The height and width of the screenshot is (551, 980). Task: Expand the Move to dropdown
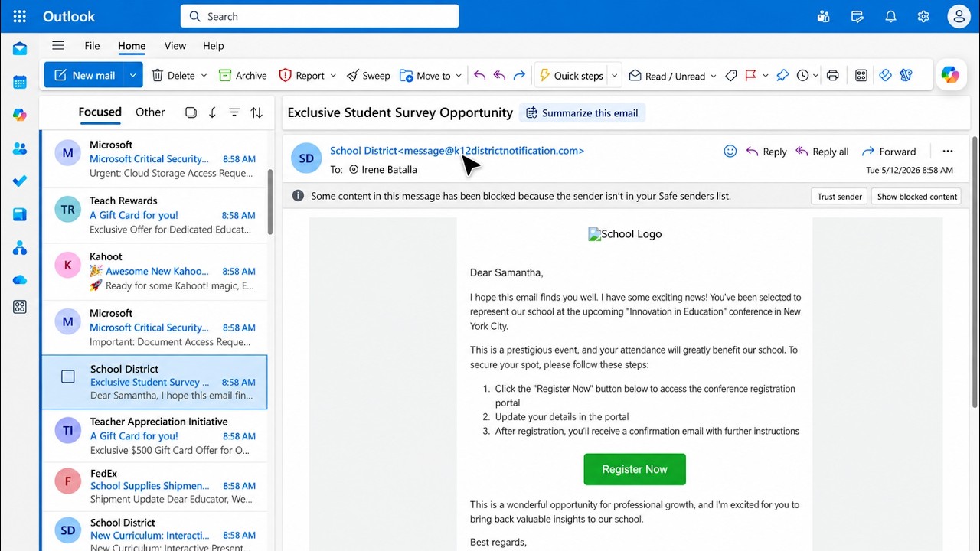coord(459,76)
